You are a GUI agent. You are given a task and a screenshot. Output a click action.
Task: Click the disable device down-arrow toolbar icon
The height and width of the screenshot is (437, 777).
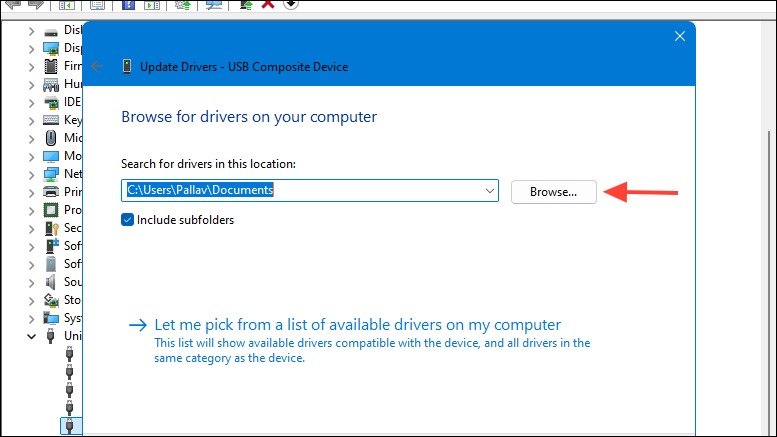pyautogui.click(x=291, y=4)
